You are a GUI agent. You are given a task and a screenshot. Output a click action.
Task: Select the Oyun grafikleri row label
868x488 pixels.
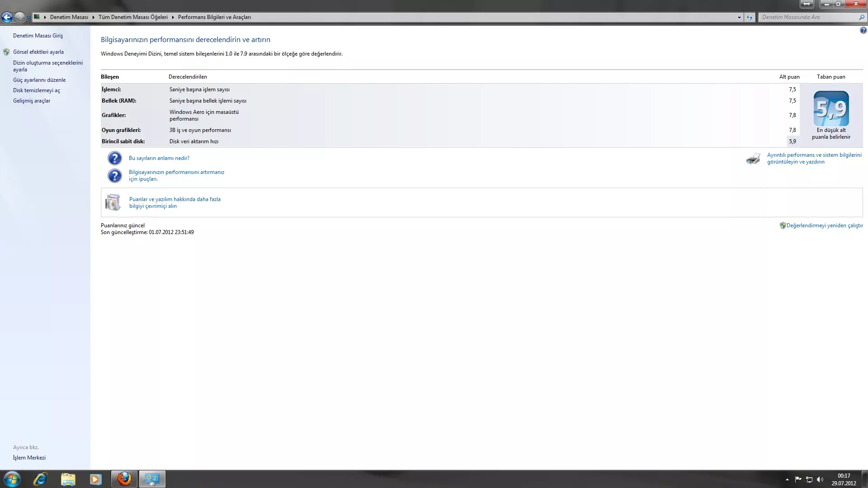(121, 130)
